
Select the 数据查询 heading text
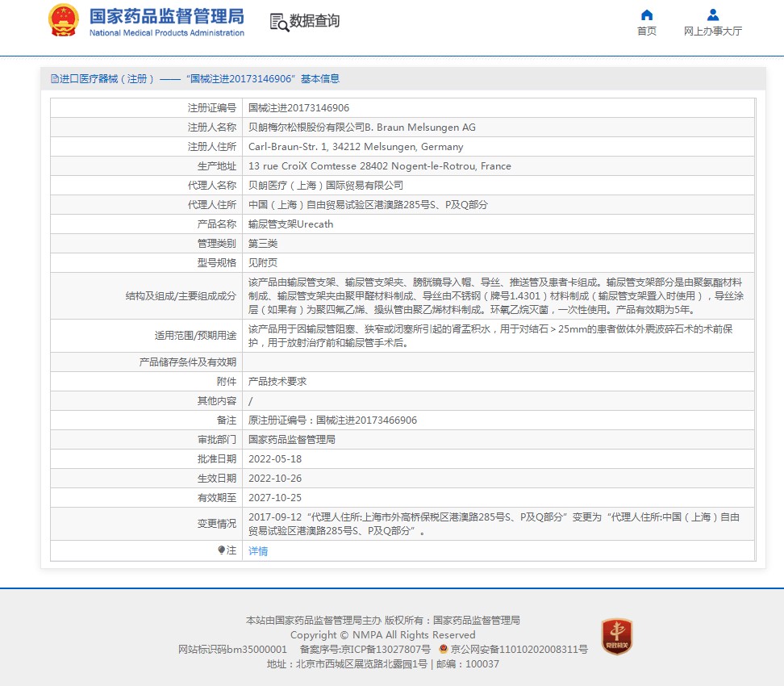[315, 21]
